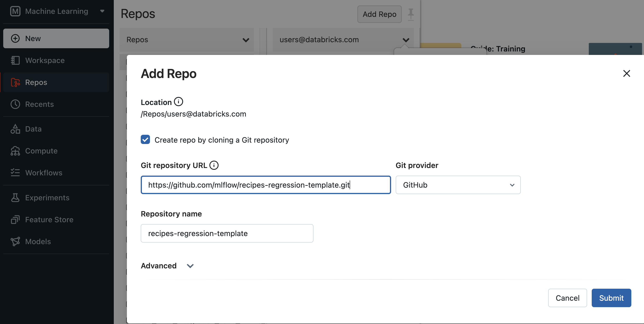Image resolution: width=644 pixels, height=324 pixels.
Task: Click the Location info icon
Action: pyautogui.click(x=178, y=102)
